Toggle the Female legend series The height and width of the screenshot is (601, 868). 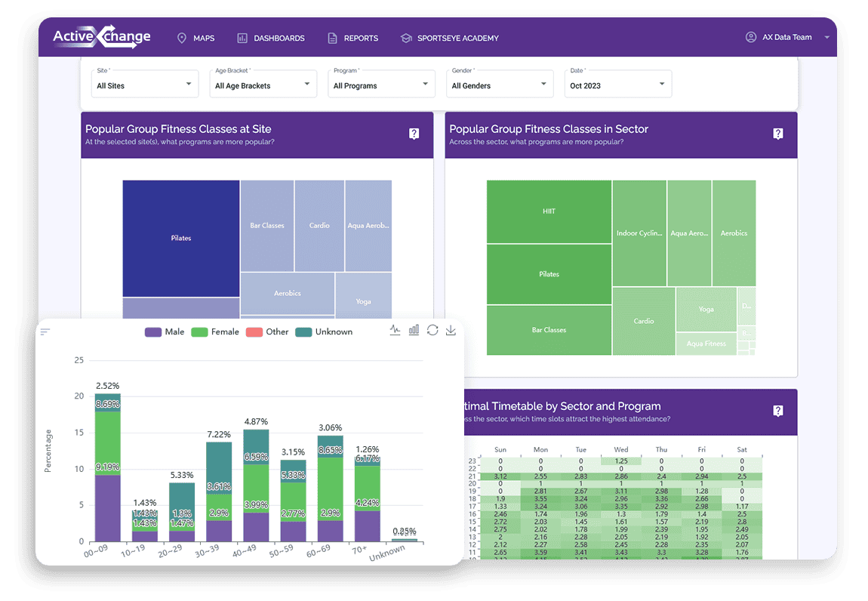click(x=215, y=331)
